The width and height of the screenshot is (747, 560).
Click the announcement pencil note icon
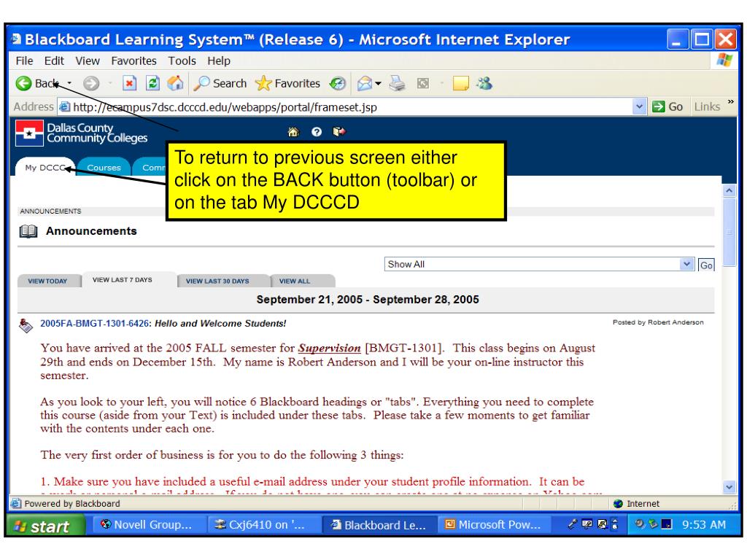tap(26, 325)
